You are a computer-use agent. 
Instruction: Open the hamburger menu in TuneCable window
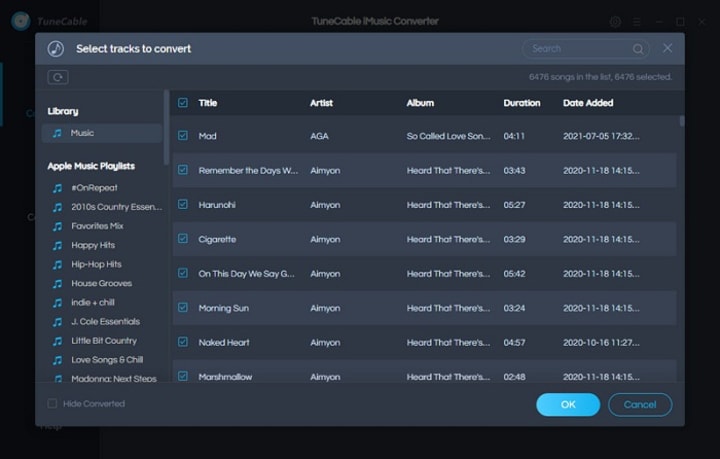pos(637,22)
